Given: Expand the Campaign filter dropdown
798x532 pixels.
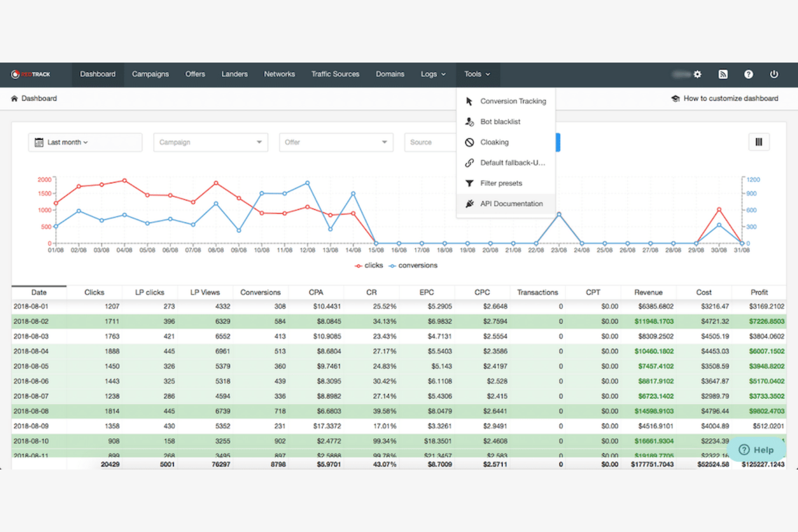Looking at the screenshot, I should tap(210, 142).
